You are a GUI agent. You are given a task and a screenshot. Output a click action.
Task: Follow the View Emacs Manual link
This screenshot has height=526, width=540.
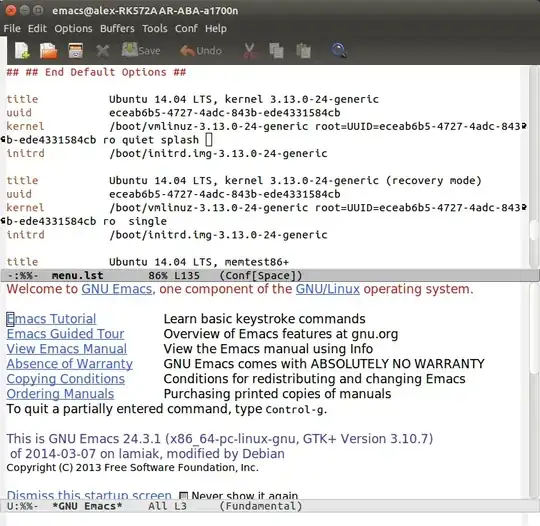[x=67, y=349]
